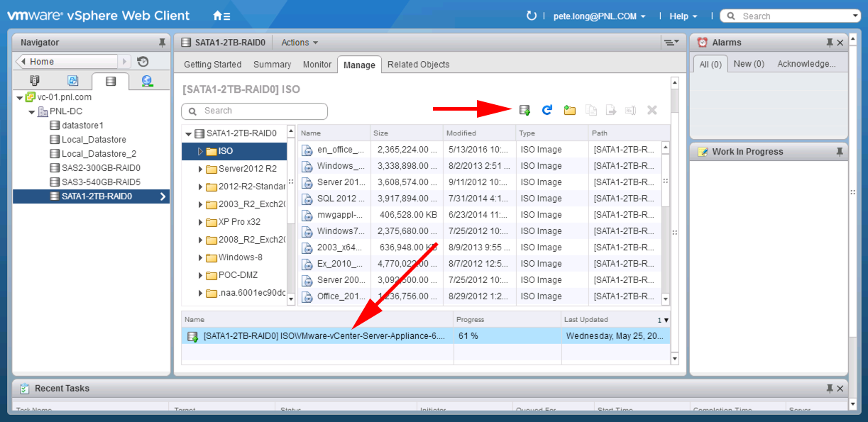The height and width of the screenshot is (422, 868).
Task: Switch to VMs and Templates navigator tab
Action: pos(72,81)
